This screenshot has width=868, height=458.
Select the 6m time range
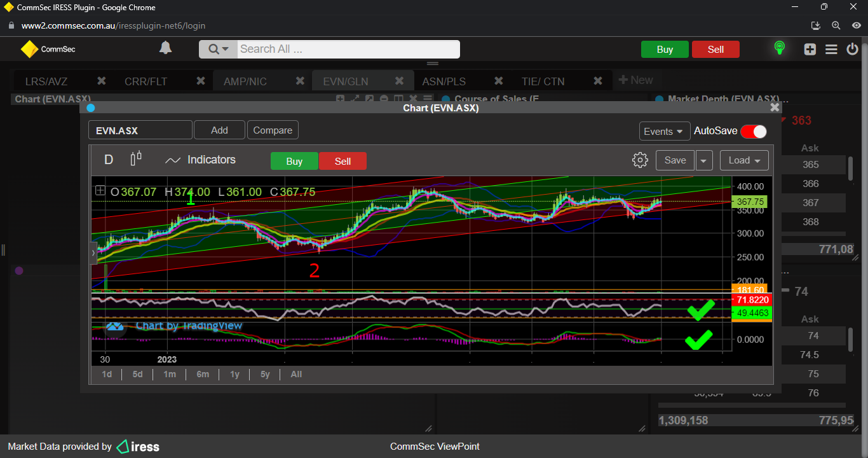point(203,374)
